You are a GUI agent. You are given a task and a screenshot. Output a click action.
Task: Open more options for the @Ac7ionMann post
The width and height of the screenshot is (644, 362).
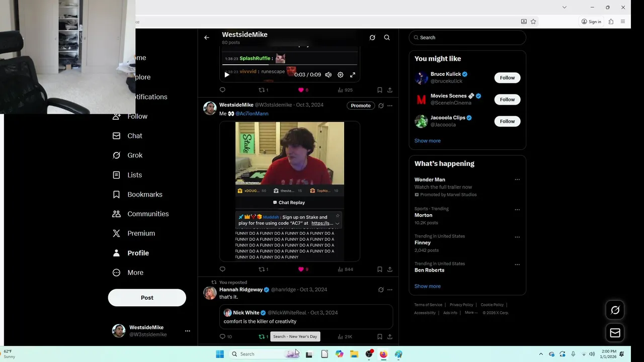[390, 106]
